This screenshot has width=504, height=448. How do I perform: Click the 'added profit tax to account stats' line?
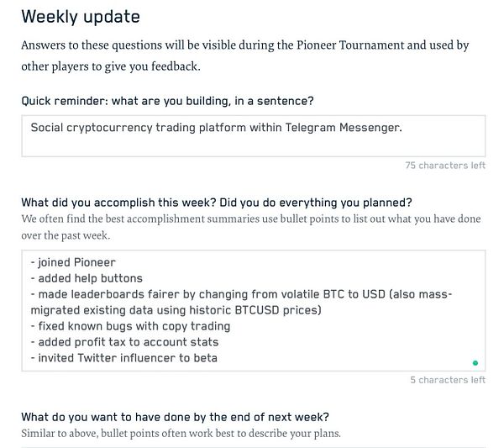124,342
